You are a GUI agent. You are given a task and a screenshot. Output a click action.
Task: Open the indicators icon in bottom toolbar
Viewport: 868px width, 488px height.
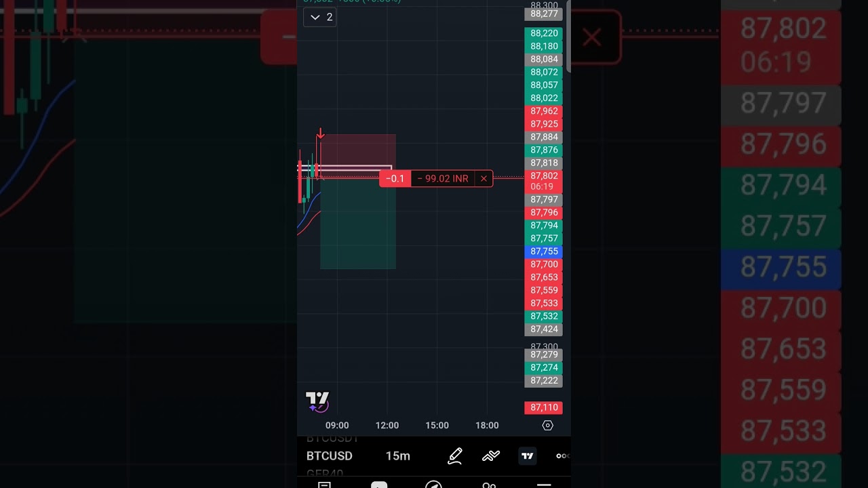pos(491,456)
